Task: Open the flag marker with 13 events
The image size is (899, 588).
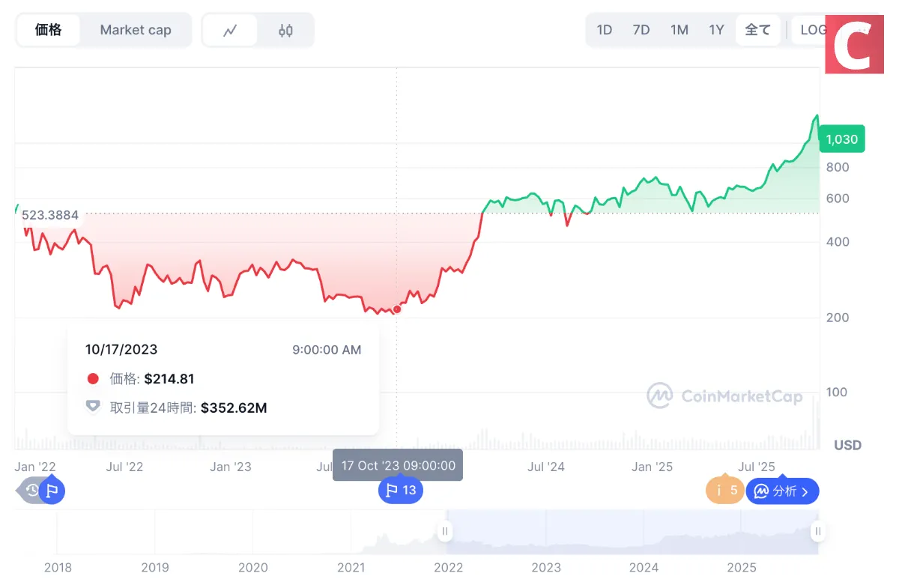Action: pos(401,491)
